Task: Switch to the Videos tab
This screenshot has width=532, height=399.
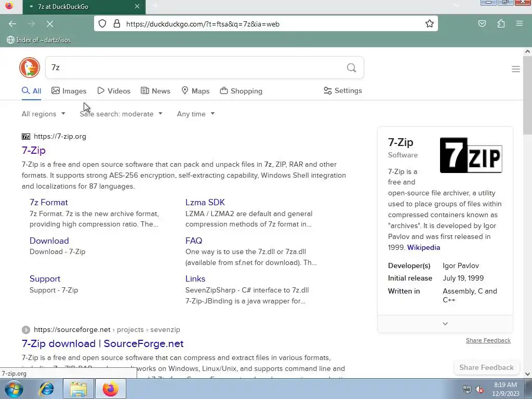Action: pyautogui.click(x=114, y=91)
